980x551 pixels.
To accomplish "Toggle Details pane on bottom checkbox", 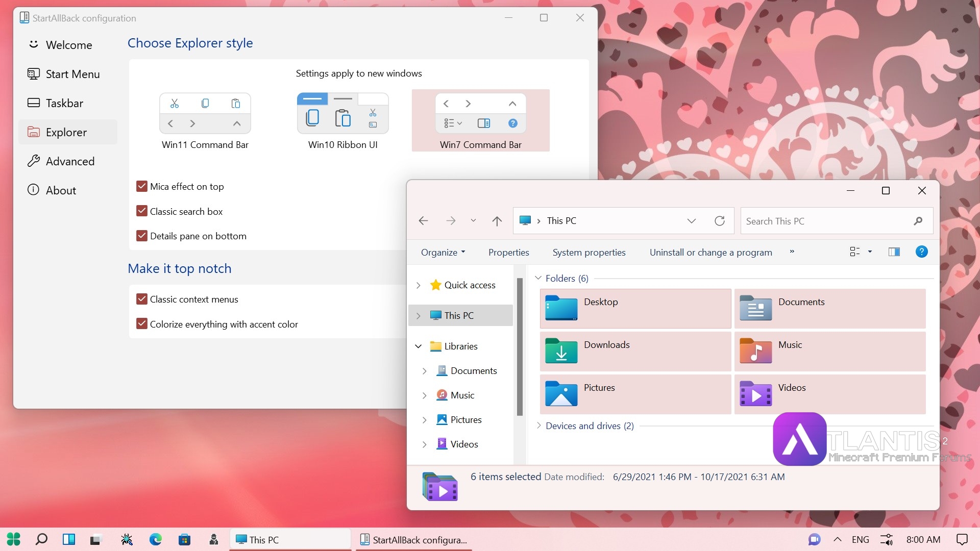I will click(x=142, y=236).
